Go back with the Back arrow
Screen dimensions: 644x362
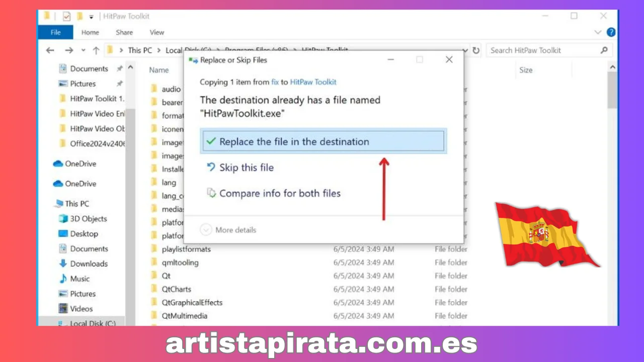coord(50,50)
